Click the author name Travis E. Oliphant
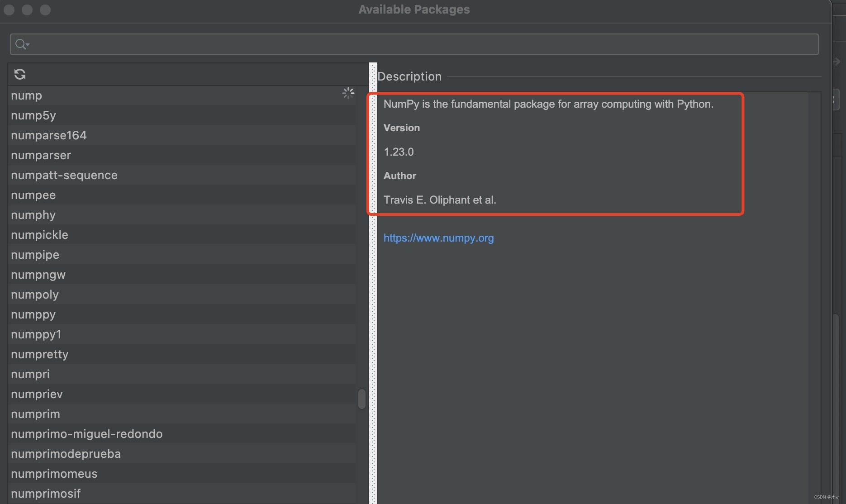 [x=427, y=200]
